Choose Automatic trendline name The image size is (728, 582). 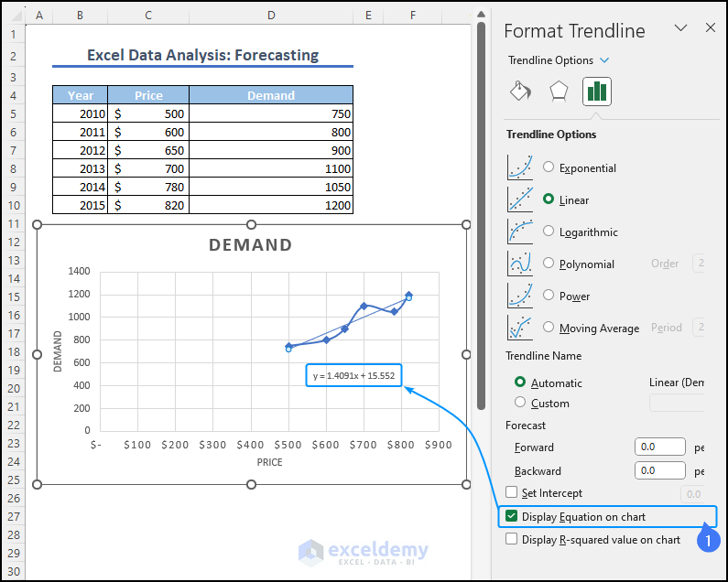pyautogui.click(x=520, y=382)
